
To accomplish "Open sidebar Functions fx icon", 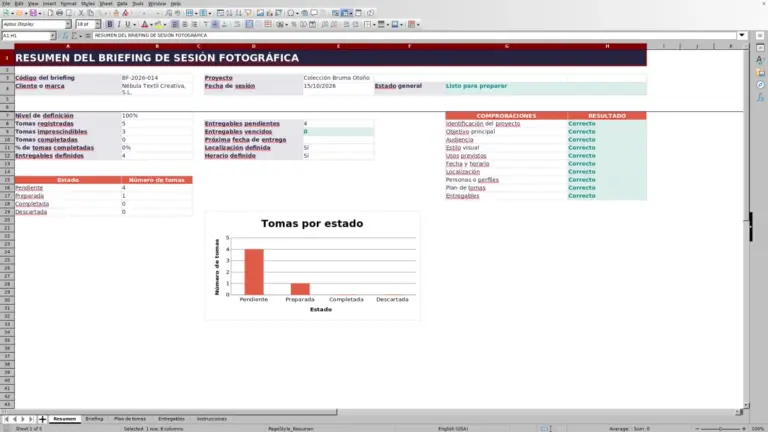I will click(x=760, y=98).
